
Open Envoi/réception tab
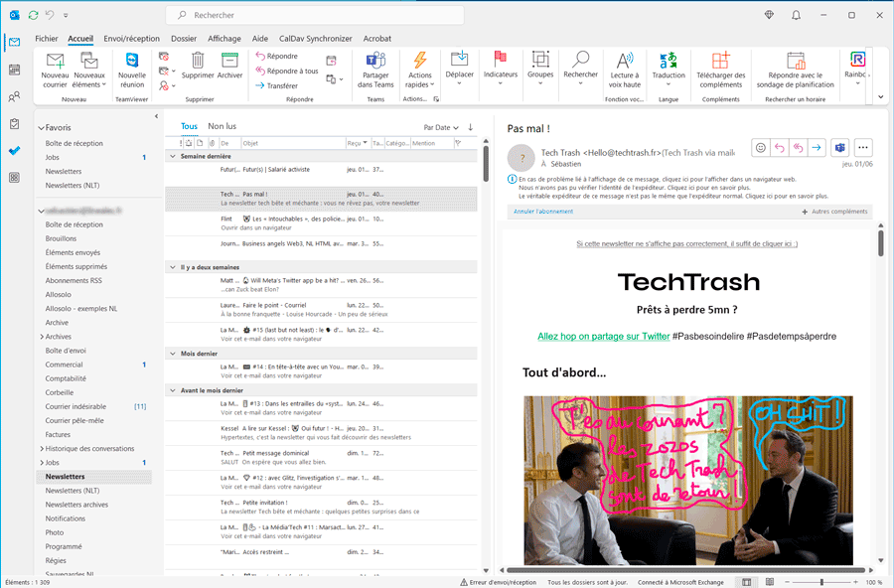pos(132,38)
